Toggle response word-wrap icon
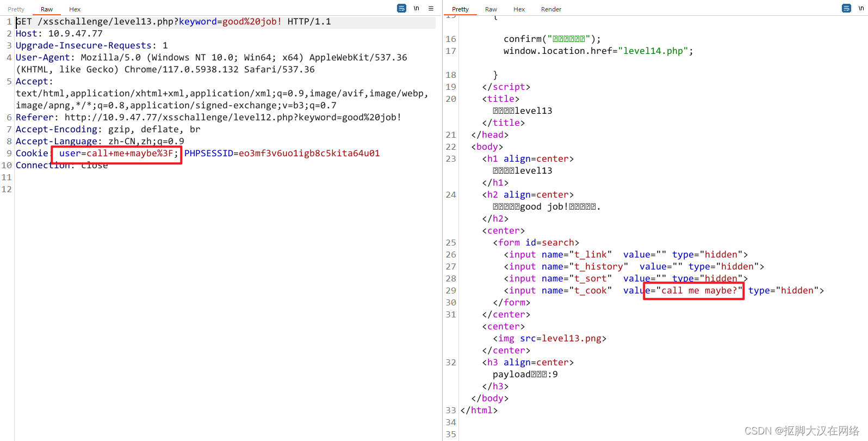Image resolution: width=868 pixels, height=441 pixels. [846, 8]
